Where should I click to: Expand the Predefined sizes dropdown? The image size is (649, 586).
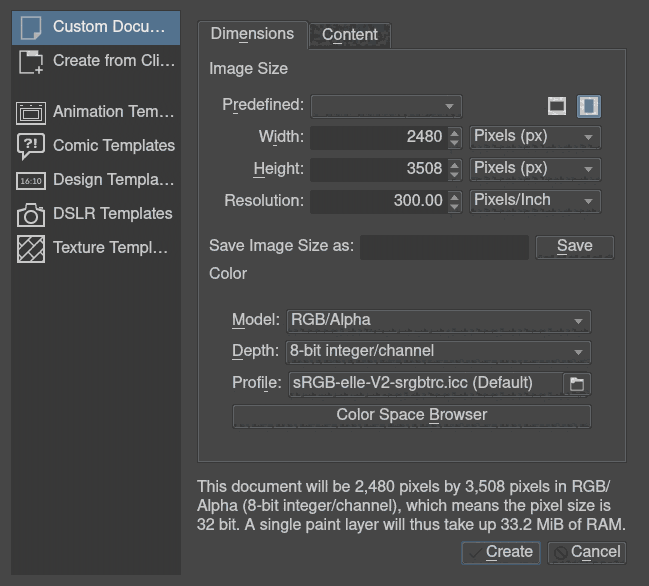click(386, 106)
